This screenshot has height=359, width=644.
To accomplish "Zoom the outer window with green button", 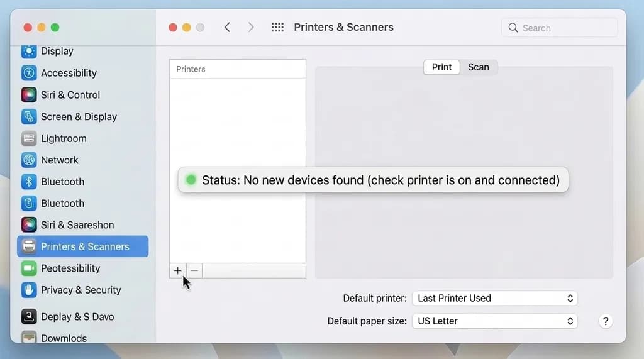I will point(55,28).
